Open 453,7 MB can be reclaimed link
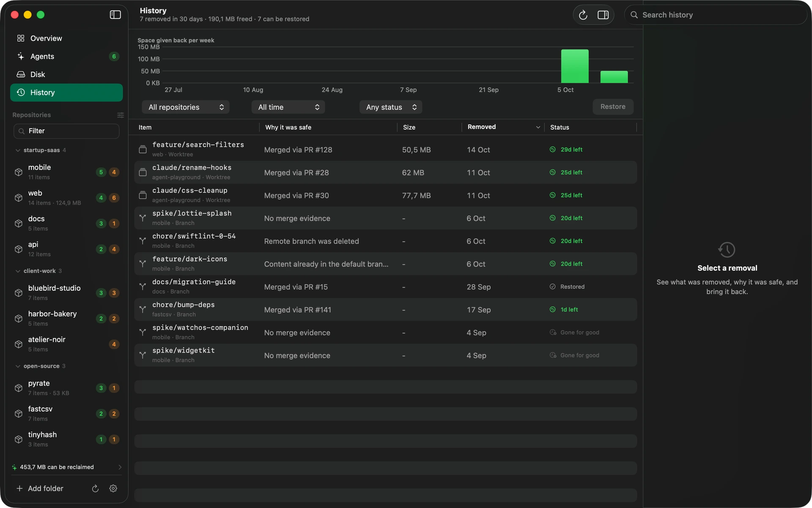Viewport: 812px width, 508px height. click(x=67, y=467)
